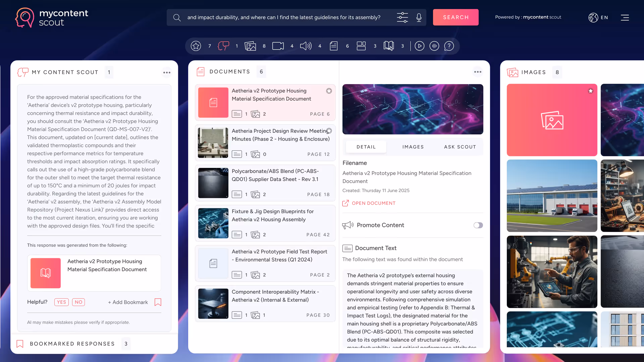This screenshot has height=362, width=644.
Task: Open the My Content Scout panel options menu
Action: [167, 72]
